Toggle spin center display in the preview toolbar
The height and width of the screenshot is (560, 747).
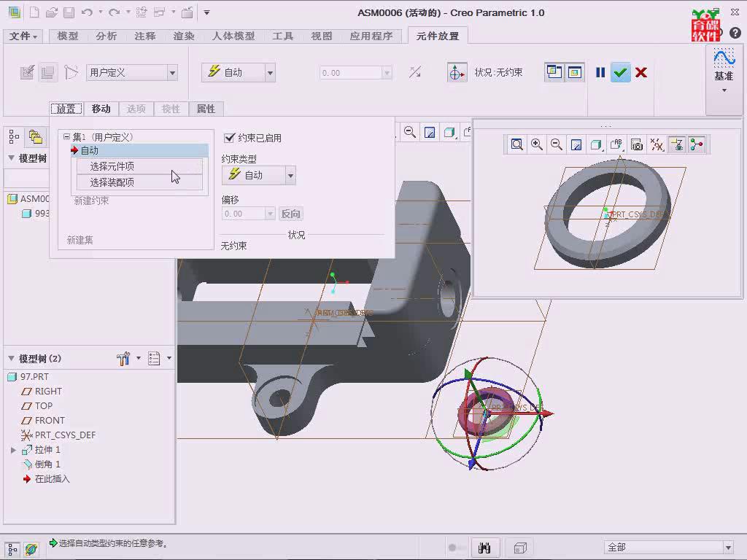click(697, 144)
